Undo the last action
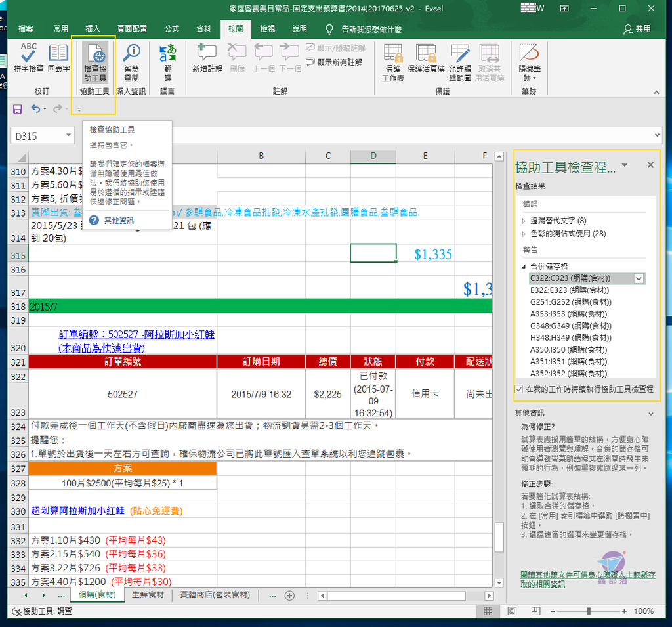The image size is (672, 627). coord(35,109)
